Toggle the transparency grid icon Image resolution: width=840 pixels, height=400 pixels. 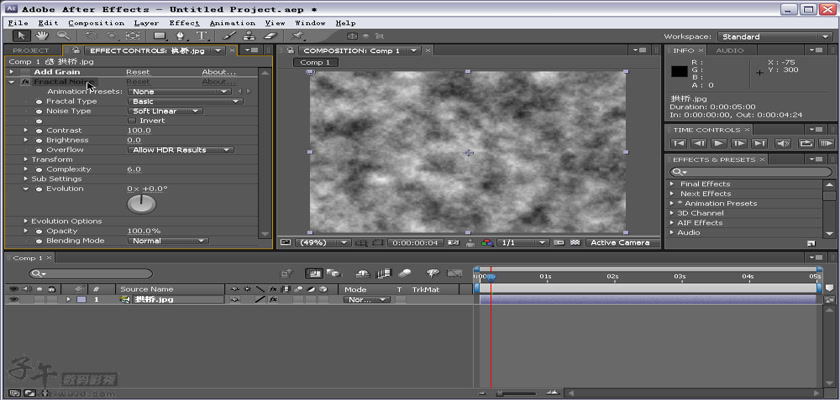pos(575,243)
